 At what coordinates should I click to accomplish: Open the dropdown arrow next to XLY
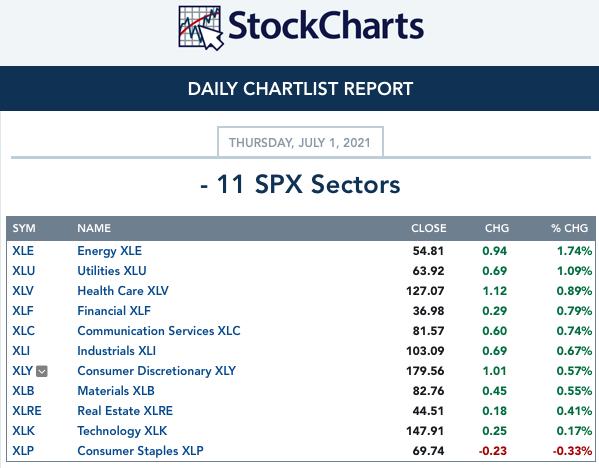42,371
